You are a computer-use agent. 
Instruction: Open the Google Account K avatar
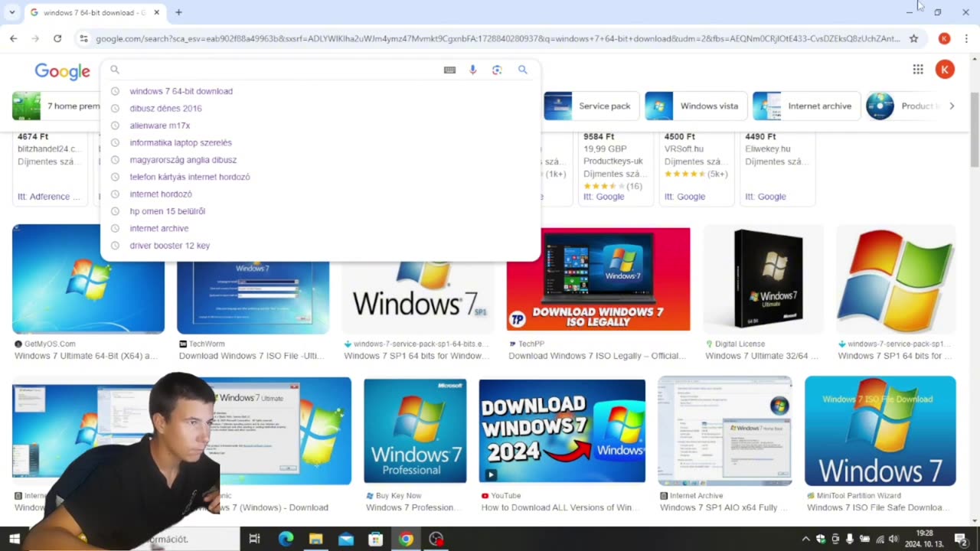pos(945,70)
